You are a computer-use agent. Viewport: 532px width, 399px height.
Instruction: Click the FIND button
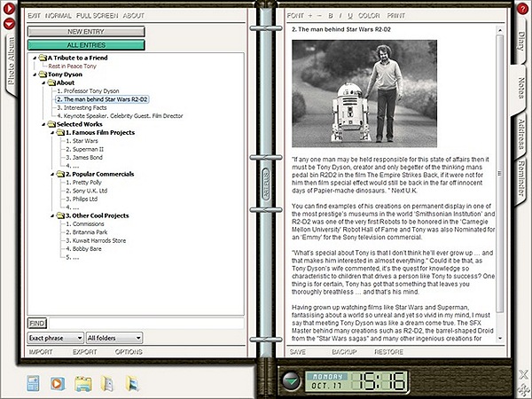pos(37,324)
